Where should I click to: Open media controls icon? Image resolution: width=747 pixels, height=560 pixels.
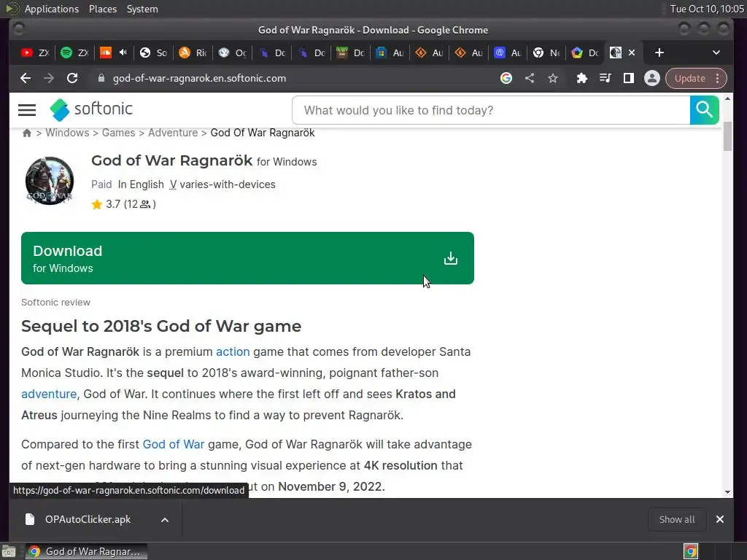pyautogui.click(x=605, y=79)
